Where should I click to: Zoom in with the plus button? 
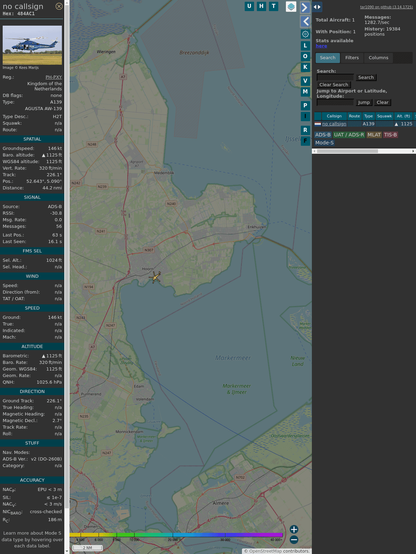click(x=294, y=529)
